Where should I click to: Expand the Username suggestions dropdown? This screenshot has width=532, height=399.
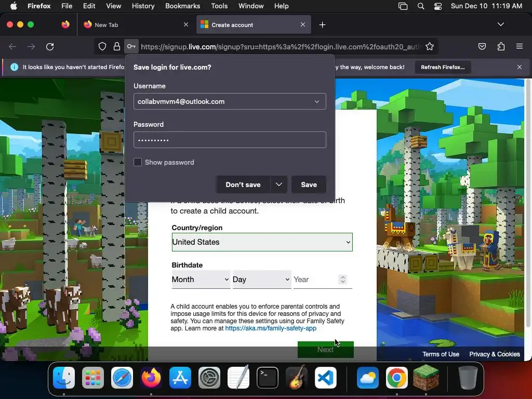pyautogui.click(x=317, y=101)
